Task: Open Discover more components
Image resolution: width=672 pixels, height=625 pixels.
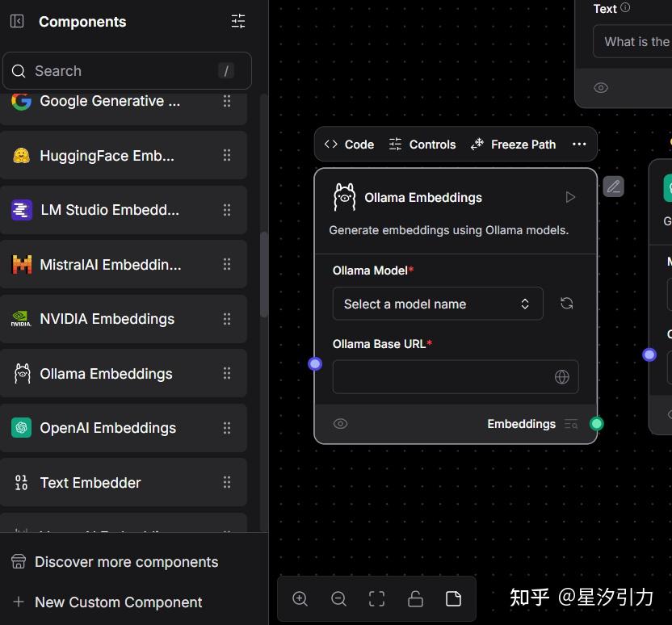Action: pos(126,561)
